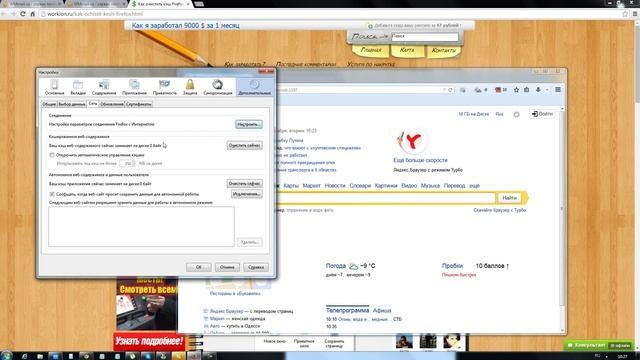Open the Содержимое settings pane
The width and height of the screenshot is (640, 360).
point(104,87)
